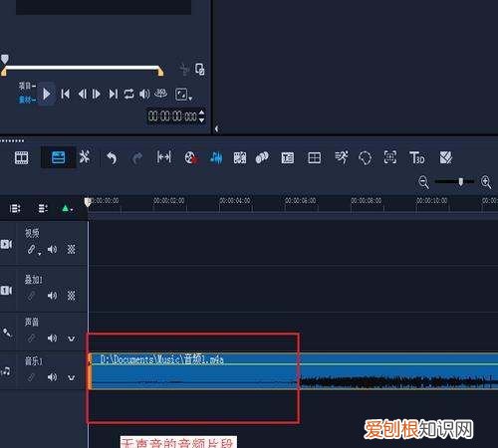This screenshot has width=498, height=448.
Task: Select Project playback mode
Action: coord(27,87)
